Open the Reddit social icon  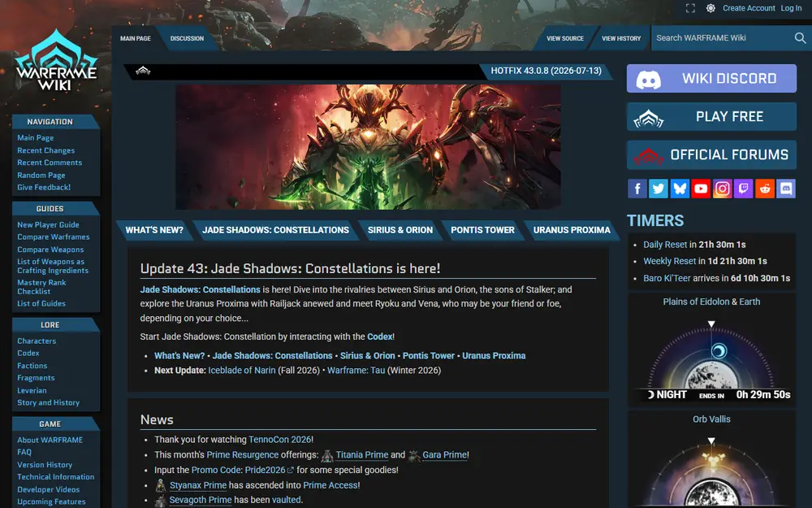tap(764, 189)
